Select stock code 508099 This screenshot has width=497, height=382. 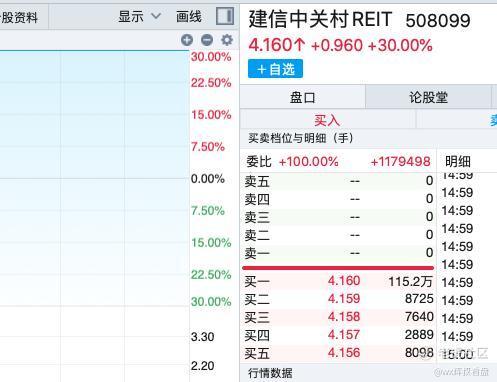click(438, 21)
